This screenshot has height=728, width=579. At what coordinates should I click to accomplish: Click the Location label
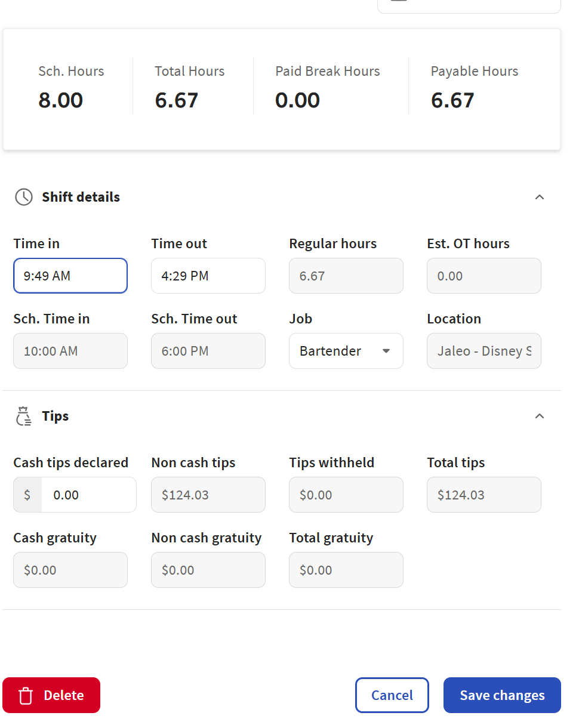[x=454, y=319]
